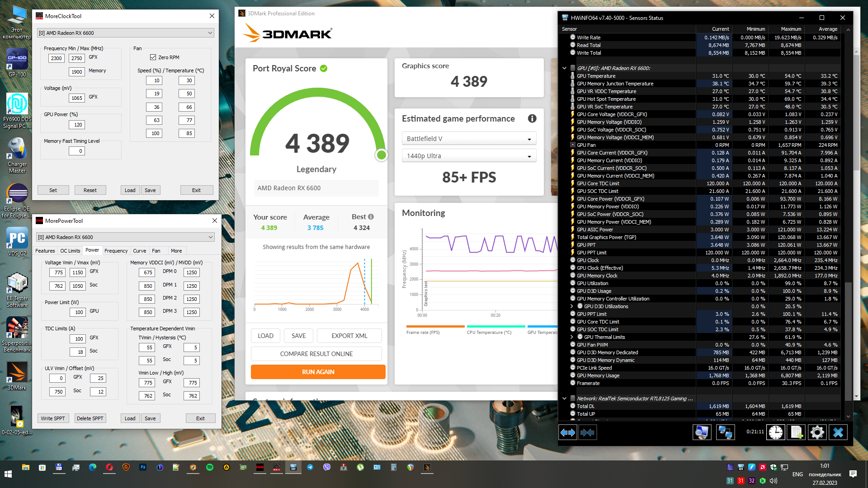The height and width of the screenshot is (488, 868).
Task: Click RUN AGAIN button
Action: 318,372
